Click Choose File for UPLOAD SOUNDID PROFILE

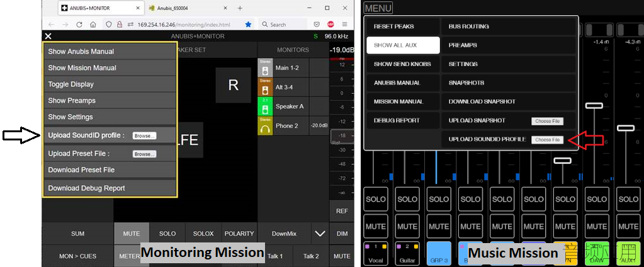pos(548,140)
